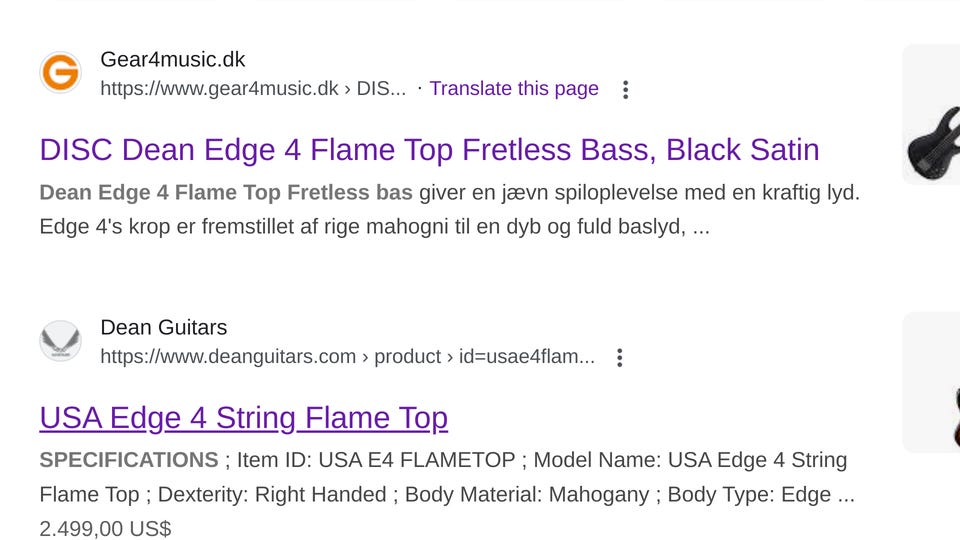Click the bold SPECIFICATIONS text
The height and width of the screenshot is (540, 960).
click(128, 460)
